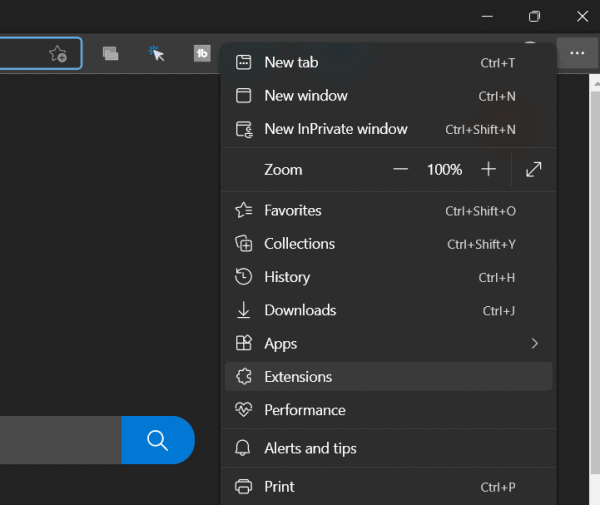Click the Favorites star list icon
This screenshot has height=505, width=600.
click(x=244, y=210)
